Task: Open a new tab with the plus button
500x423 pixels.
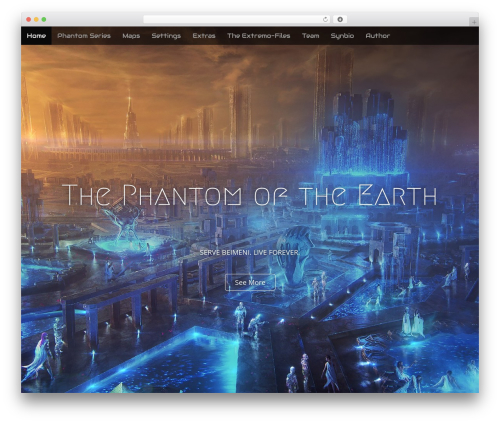Action: tap(474, 22)
